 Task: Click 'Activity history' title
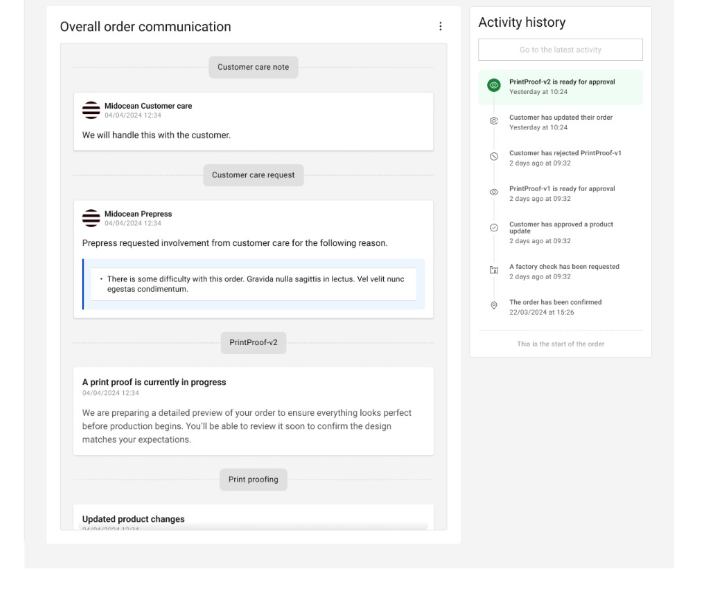click(x=522, y=22)
